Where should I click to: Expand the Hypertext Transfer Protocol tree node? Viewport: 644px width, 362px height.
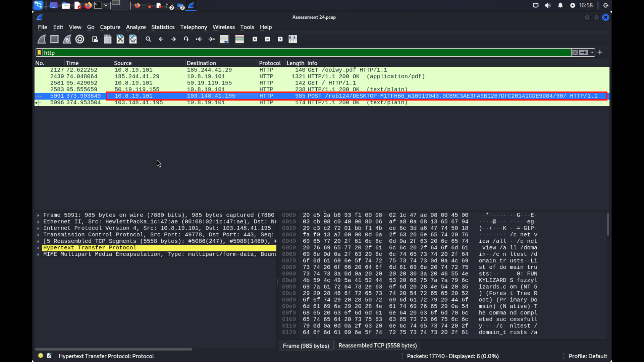click(38, 248)
